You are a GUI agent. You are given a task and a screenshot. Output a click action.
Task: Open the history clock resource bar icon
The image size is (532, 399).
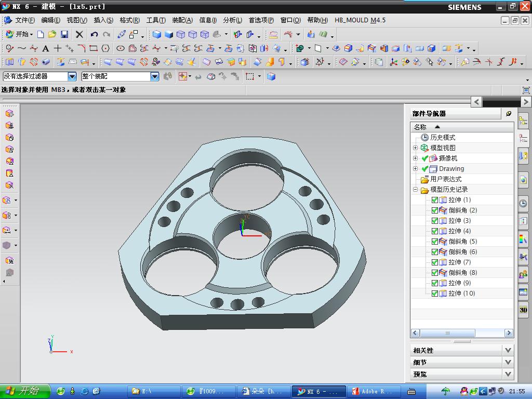523,204
